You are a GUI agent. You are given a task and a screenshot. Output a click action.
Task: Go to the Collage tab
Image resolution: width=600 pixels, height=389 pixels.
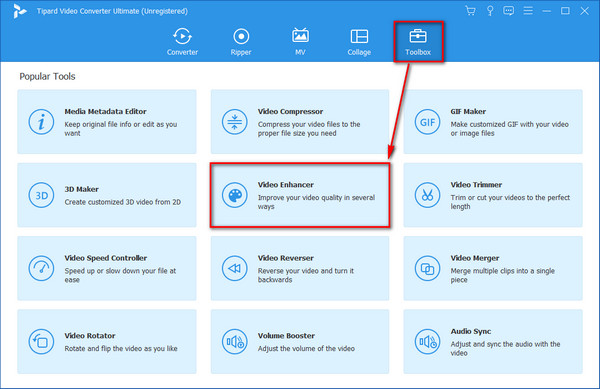(359, 41)
